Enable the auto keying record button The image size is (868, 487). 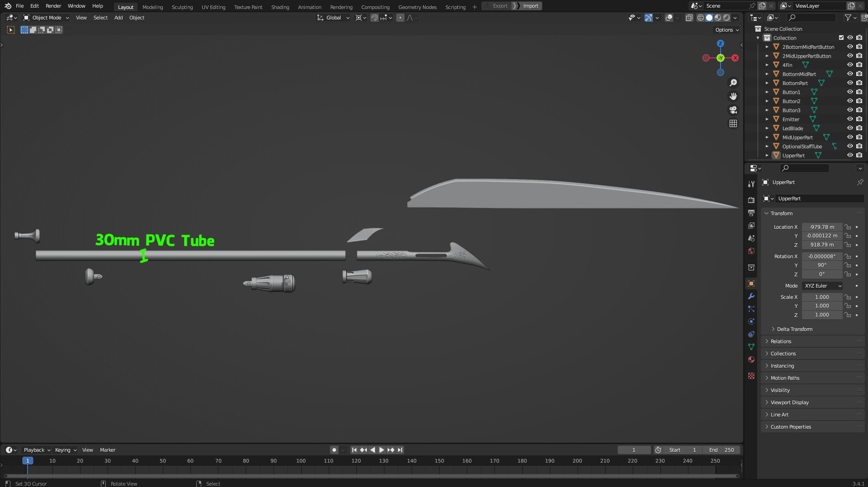(334, 450)
